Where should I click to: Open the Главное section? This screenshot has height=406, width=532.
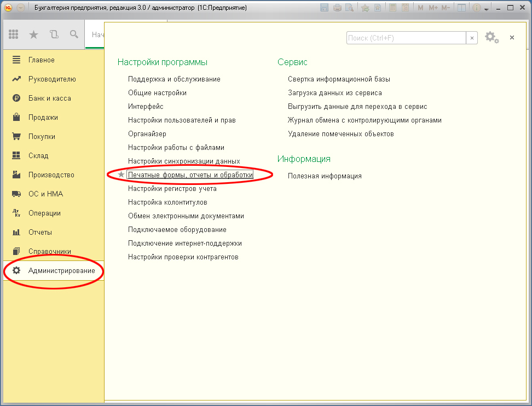54,60
